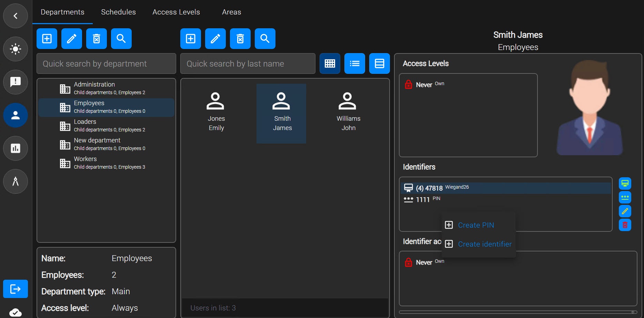This screenshot has height=318, width=644.
Task: Add card identifier with yellow card icon
Action: (x=625, y=183)
